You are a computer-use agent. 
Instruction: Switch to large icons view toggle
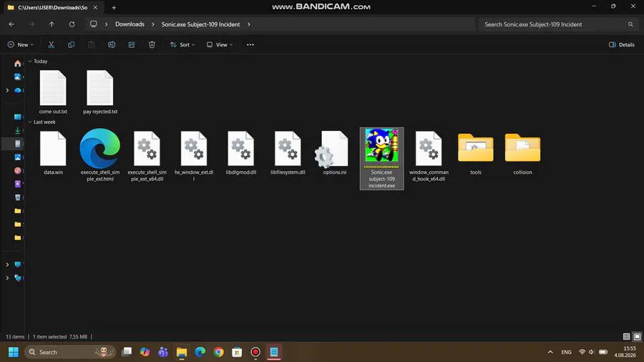point(637,336)
